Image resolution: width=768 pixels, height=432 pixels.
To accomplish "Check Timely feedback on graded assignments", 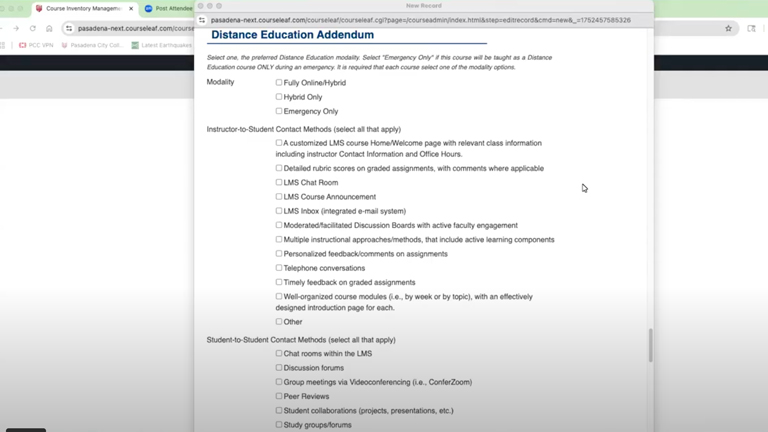I will (x=279, y=282).
